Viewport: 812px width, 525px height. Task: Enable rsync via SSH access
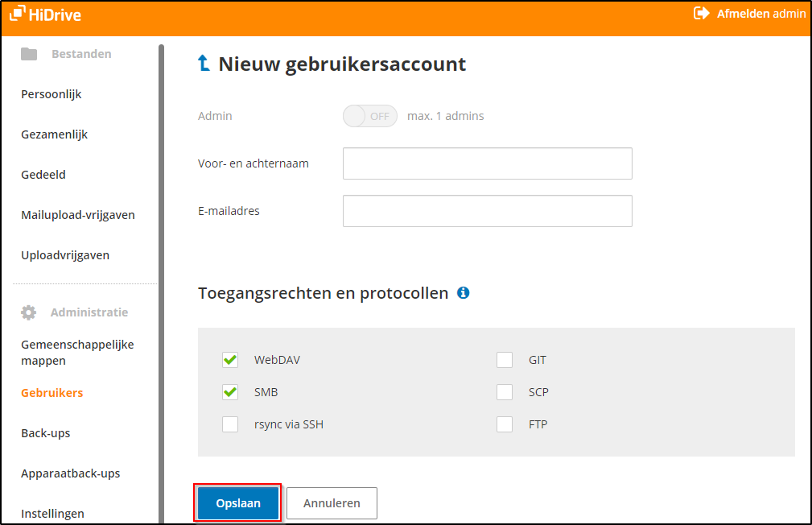tap(230, 424)
